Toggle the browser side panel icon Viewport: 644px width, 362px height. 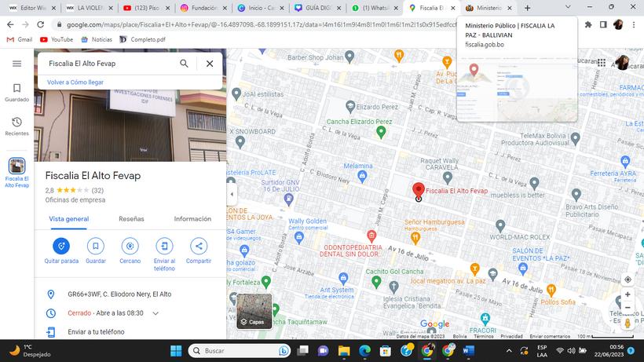(603, 24)
